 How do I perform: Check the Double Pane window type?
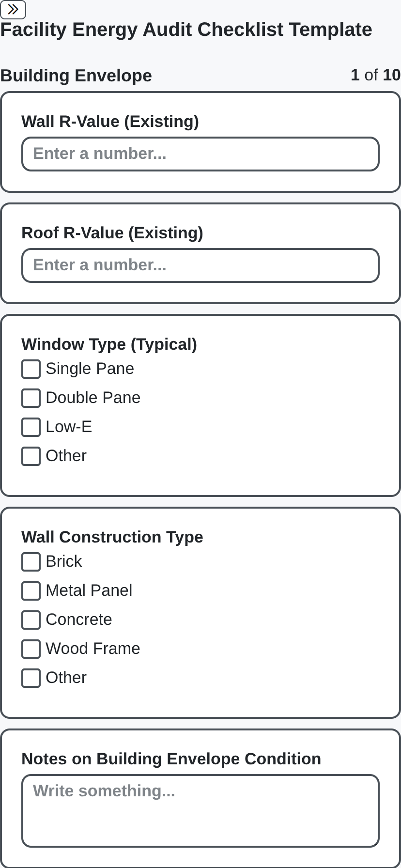(31, 398)
